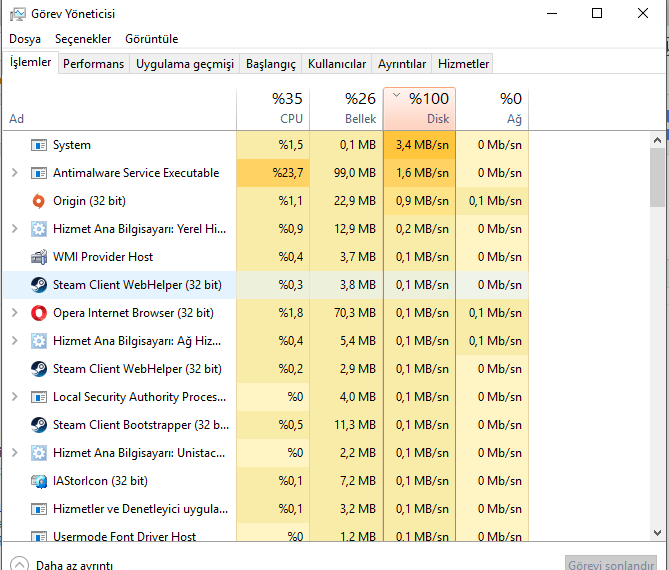Sort processes by the Ağ column header
669x570 pixels.
pyautogui.click(x=492, y=109)
